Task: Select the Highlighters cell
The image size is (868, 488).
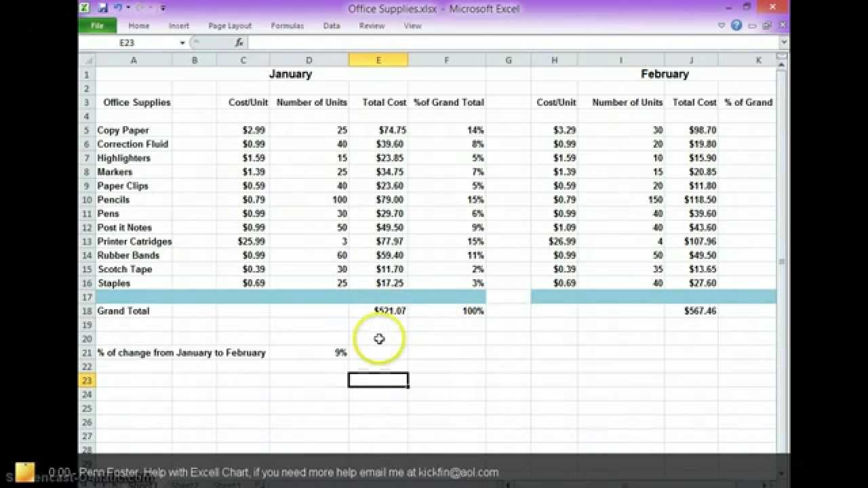Action: point(134,158)
